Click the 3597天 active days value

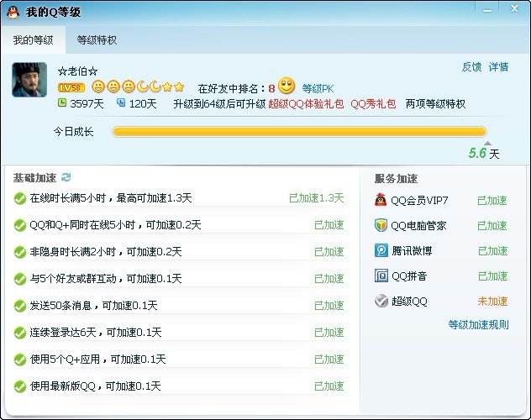(x=87, y=103)
